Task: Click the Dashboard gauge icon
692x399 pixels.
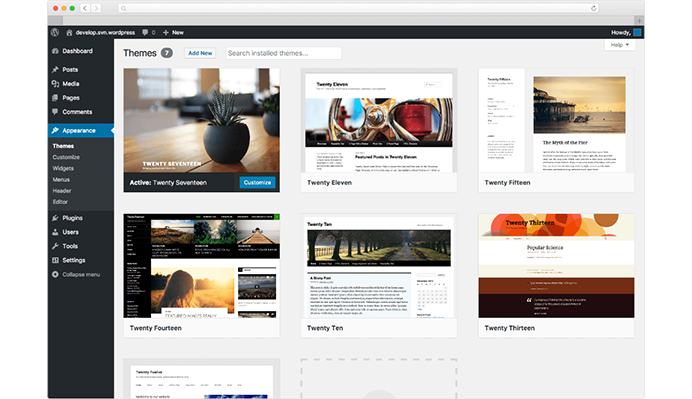Action: pos(55,51)
